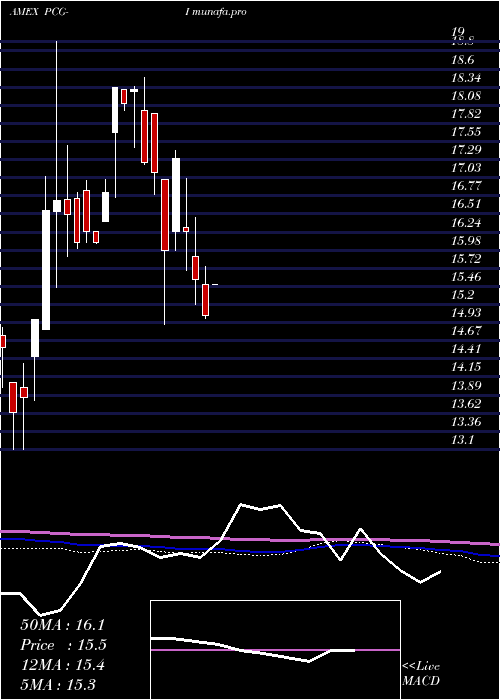Click the 17.03 price axis label

466,168
